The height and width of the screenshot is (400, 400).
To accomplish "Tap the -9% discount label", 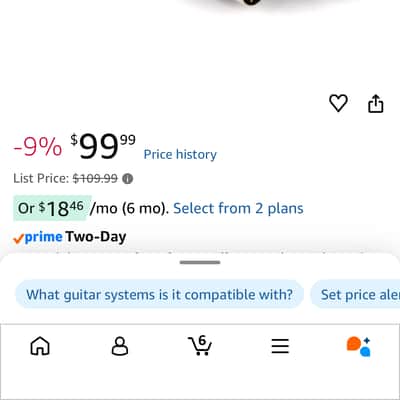I will tap(38, 147).
